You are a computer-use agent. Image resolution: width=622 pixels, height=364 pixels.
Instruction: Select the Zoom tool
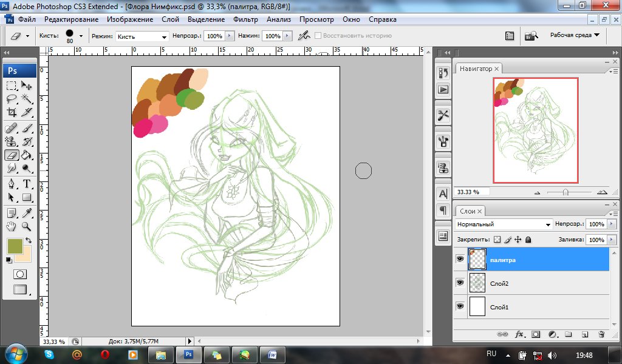pyautogui.click(x=27, y=226)
